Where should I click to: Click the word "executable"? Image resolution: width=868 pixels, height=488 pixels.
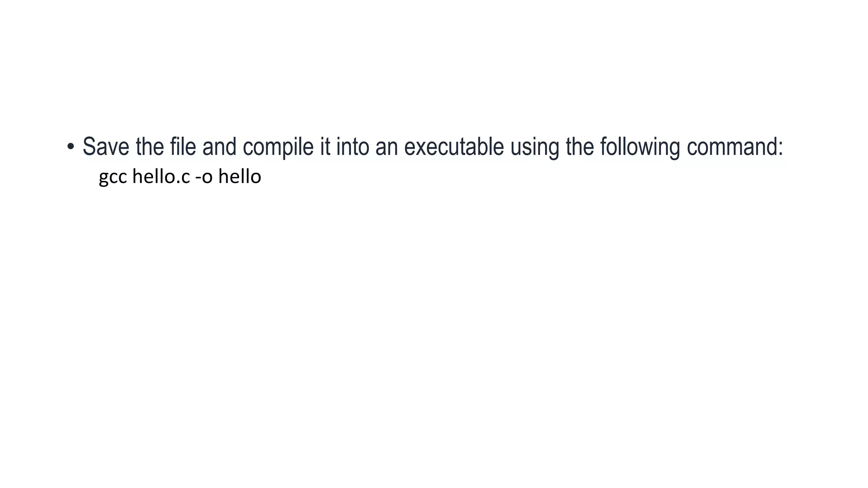pyautogui.click(x=454, y=147)
